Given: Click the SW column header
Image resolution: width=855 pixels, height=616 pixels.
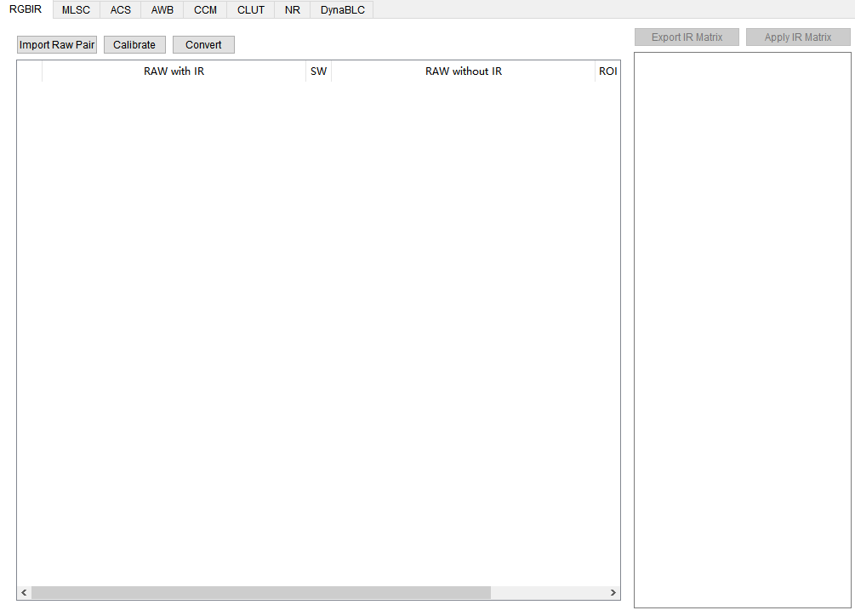Looking at the screenshot, I should point(318,71).
